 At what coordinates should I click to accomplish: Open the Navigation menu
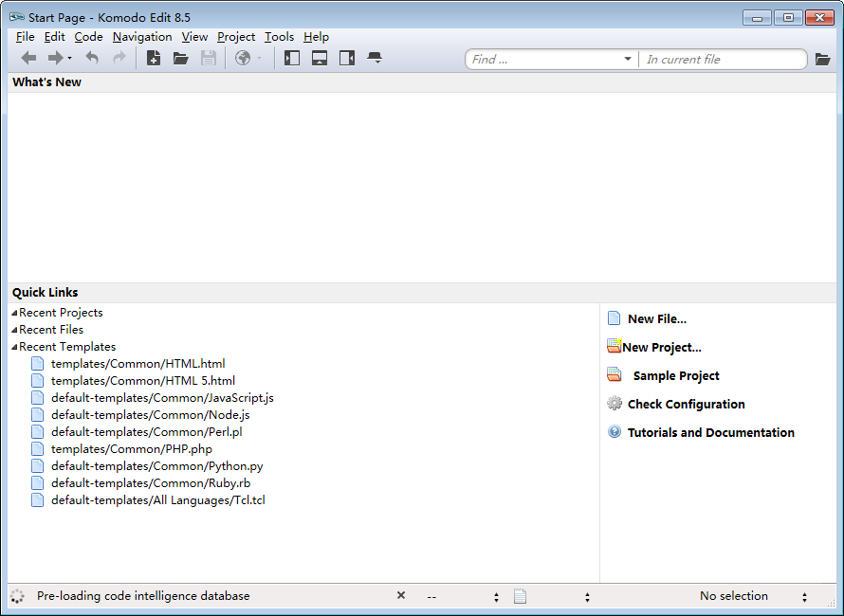coord(142,37)
